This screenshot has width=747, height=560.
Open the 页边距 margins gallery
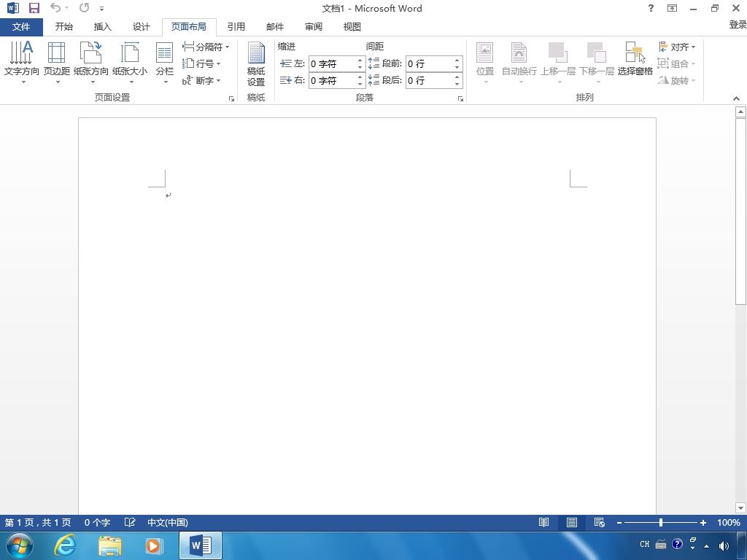[57, 63]
